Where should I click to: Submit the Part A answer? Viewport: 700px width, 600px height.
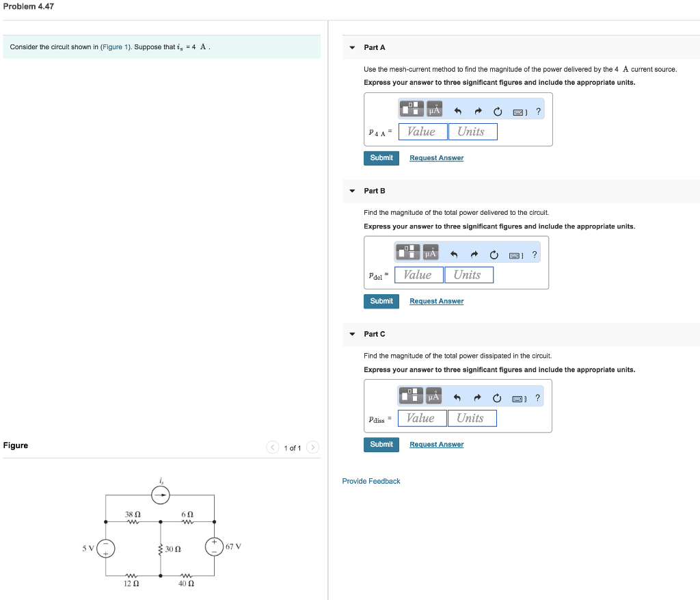pyautogui.click(x=381, y=157)
